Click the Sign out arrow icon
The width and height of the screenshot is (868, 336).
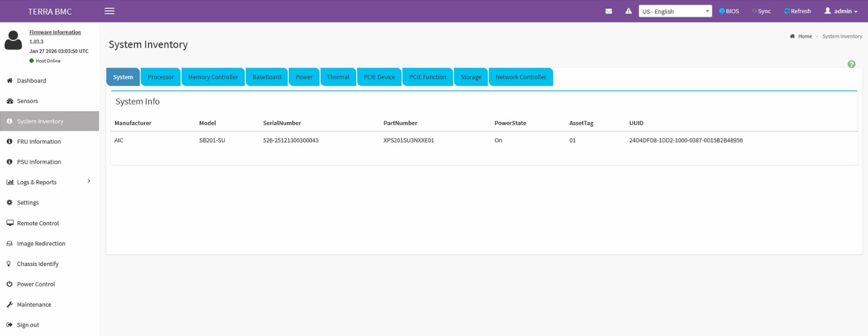[x=9, y=325]
